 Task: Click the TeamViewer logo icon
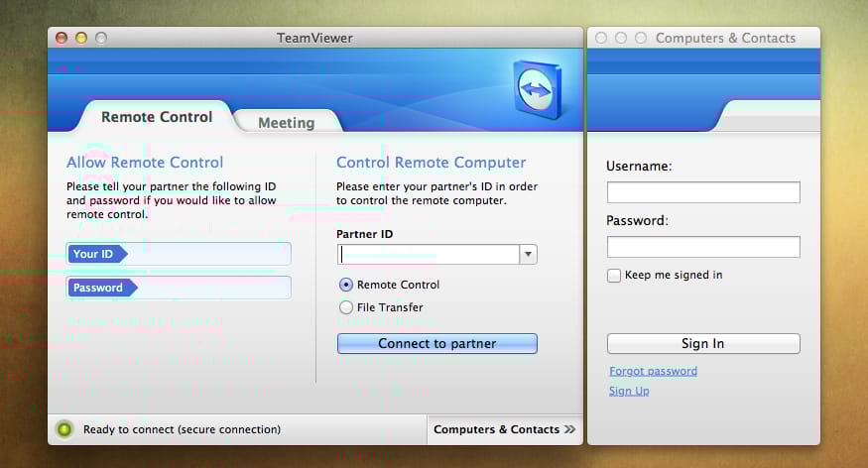click(x=537, y=89)
